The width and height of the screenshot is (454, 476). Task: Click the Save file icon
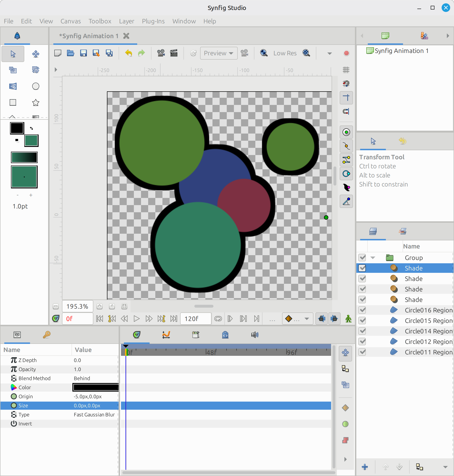tap(83, 53)
